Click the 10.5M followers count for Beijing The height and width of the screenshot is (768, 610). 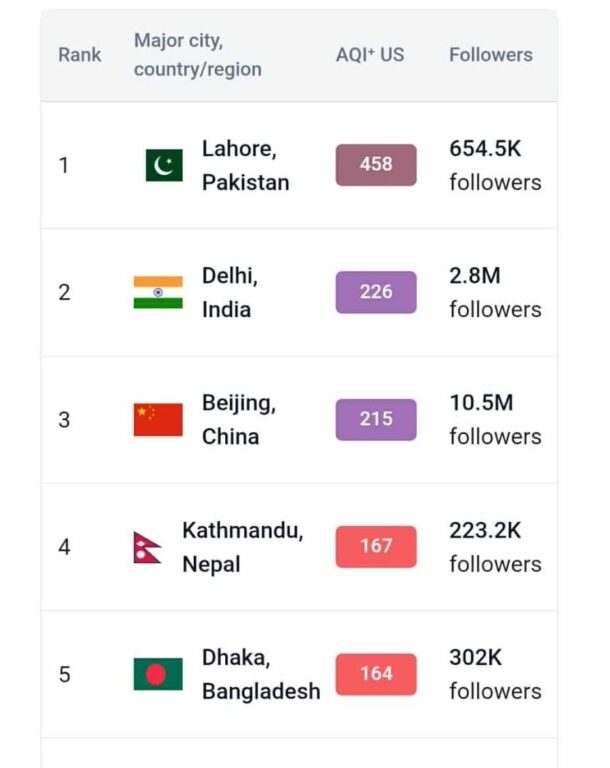click(494, 419)
